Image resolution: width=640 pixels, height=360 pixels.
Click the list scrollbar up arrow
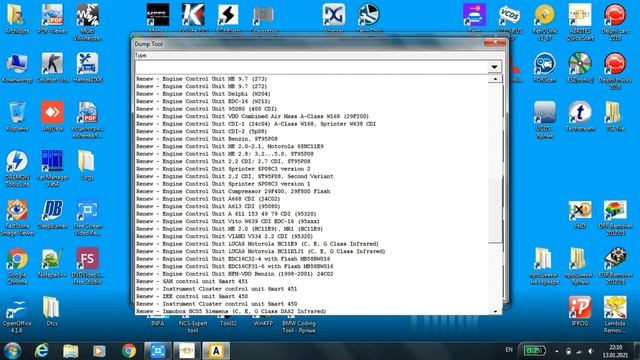point(495,79)
